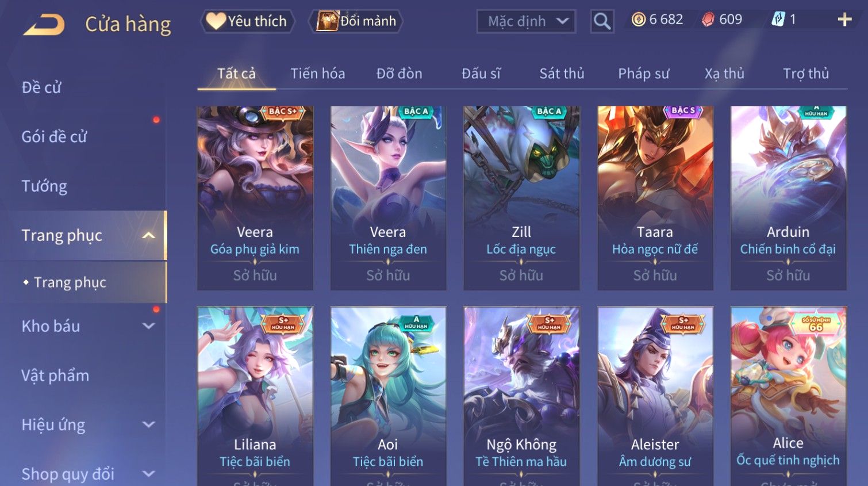The height and width of the screenshot is (486, 868).
Task: Go to Tướng in the sidebar
Action: [x=44, y=186]
